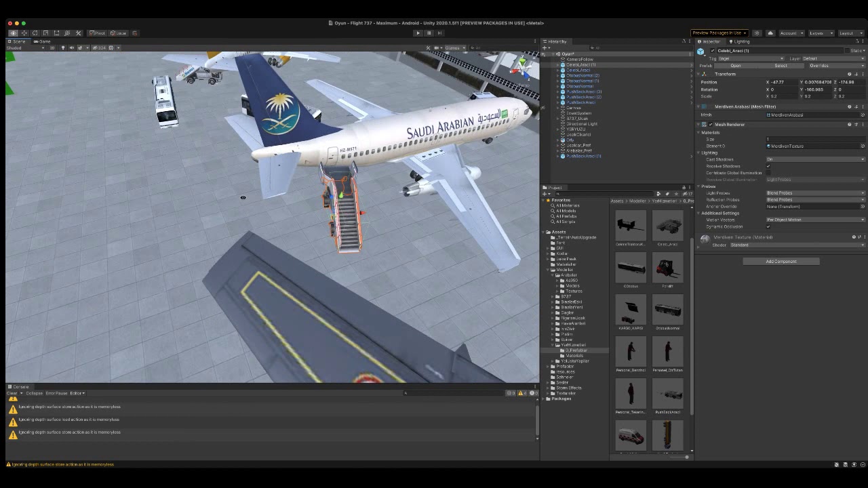868x488 pixels.
Task: Toggle Local/Global handle rotation
Action: (119, 33)
